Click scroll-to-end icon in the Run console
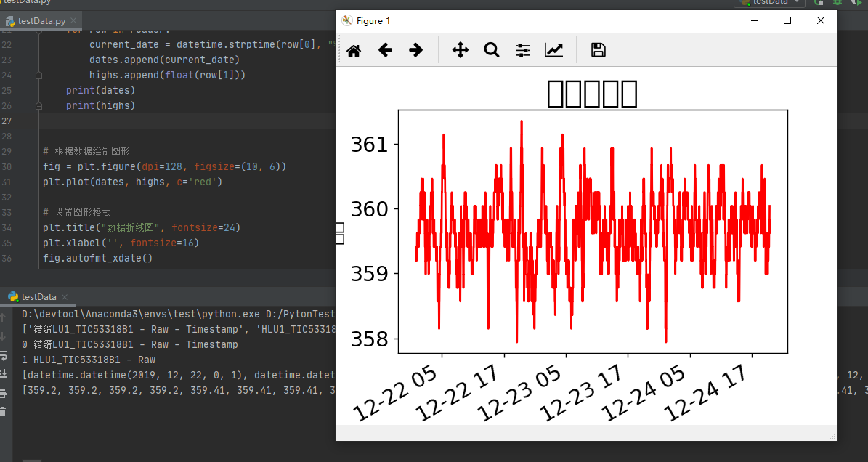This screenshot has height=462, width=868. click(4, 374)
